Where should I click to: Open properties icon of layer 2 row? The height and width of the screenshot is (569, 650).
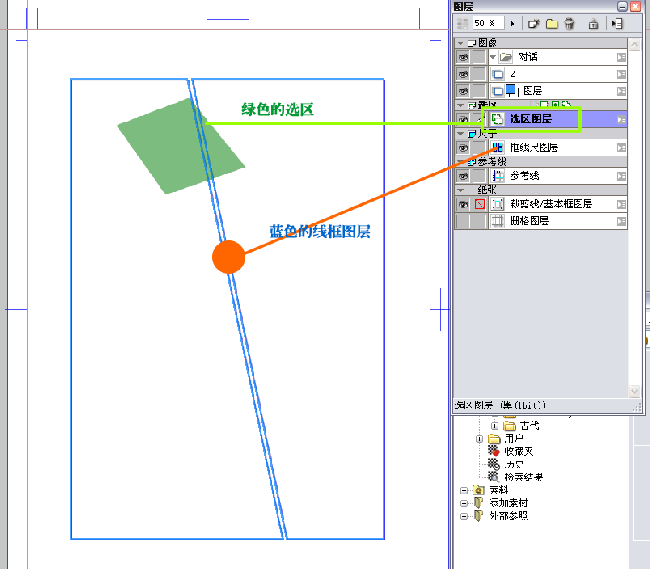coord(621,74)
